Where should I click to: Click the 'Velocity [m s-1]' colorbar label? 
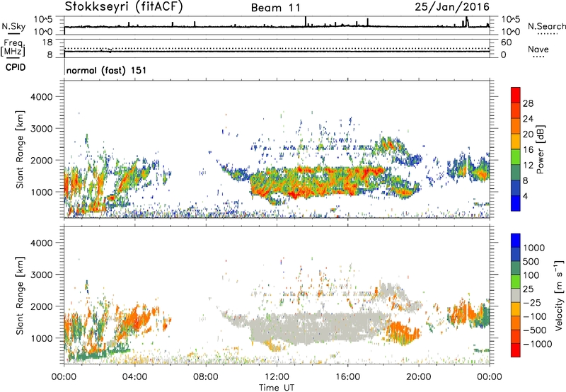[x=559, y=295]
